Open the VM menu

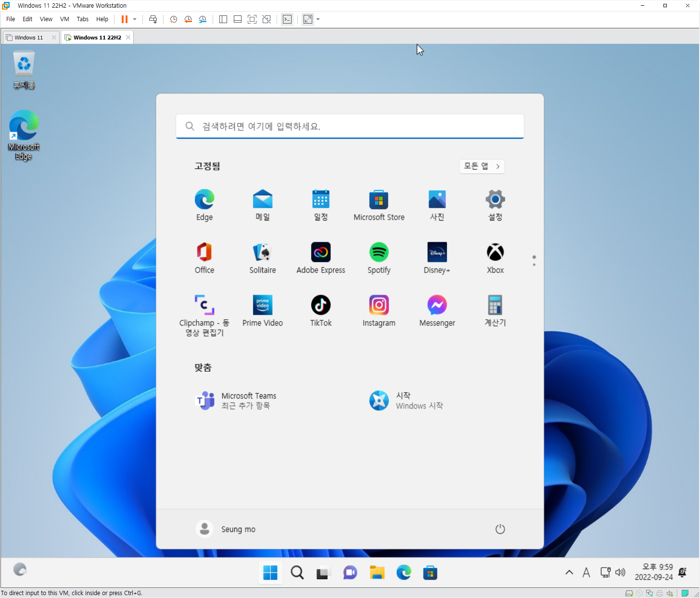pos(64,19)
